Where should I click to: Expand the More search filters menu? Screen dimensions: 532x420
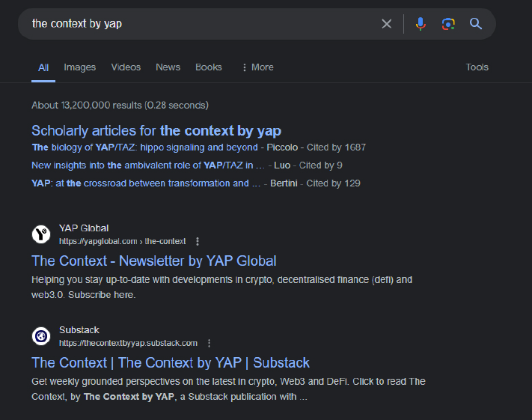coord(257,67)
